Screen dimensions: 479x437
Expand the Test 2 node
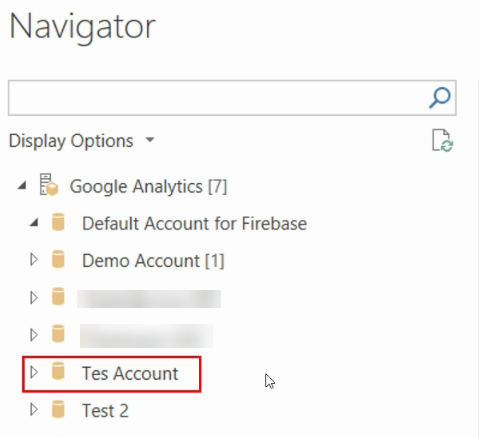click(34, 410)
